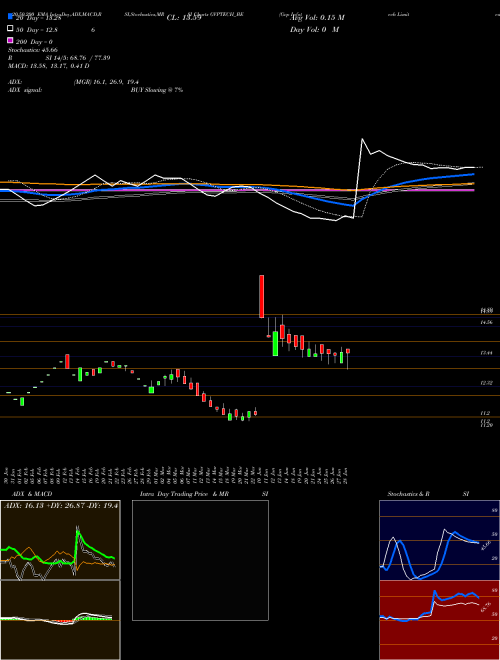Click the 14.56 price level label
This screenshot has width=500, height=660.
pyautogui.click(x=486, y=322)
